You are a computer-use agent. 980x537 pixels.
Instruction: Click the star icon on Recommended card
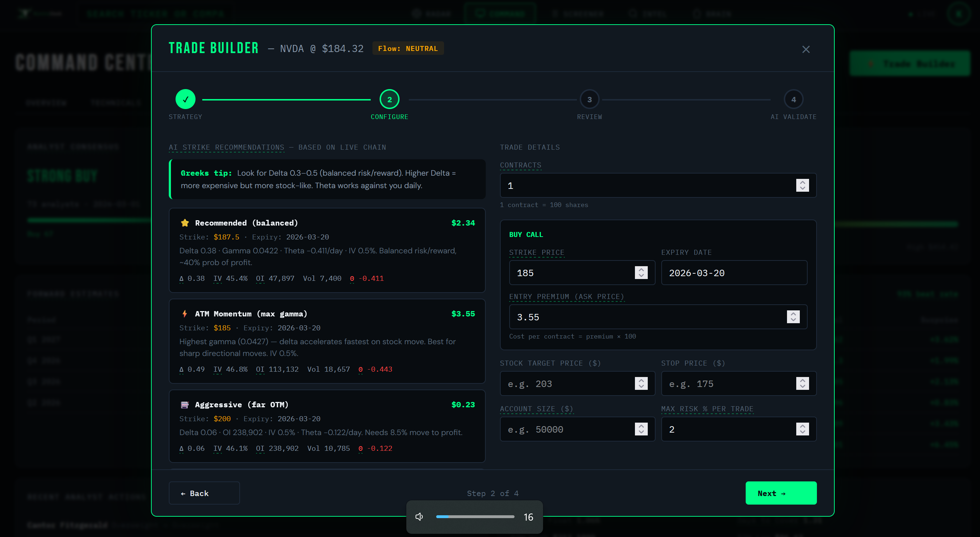click(x=185, y=223)
